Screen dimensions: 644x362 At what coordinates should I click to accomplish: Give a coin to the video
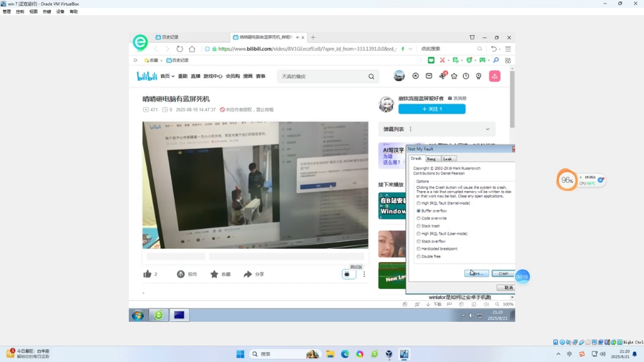click(x=180, y=274)
